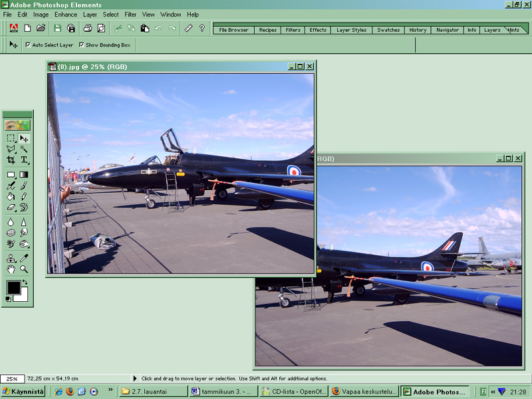Screen dimensions: 532x399
Task: Select the Zoom magnifier tool
Action: click(x=24, y=269)
